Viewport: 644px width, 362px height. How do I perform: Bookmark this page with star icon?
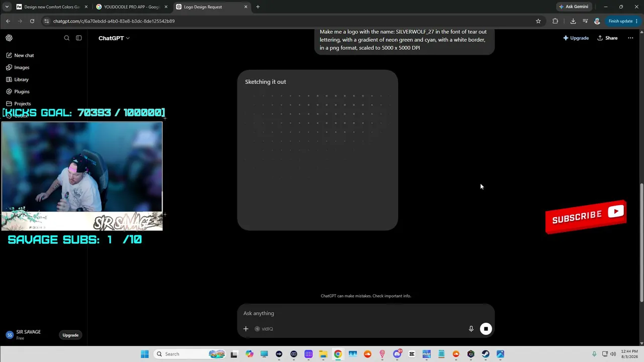tap(538, 21)
